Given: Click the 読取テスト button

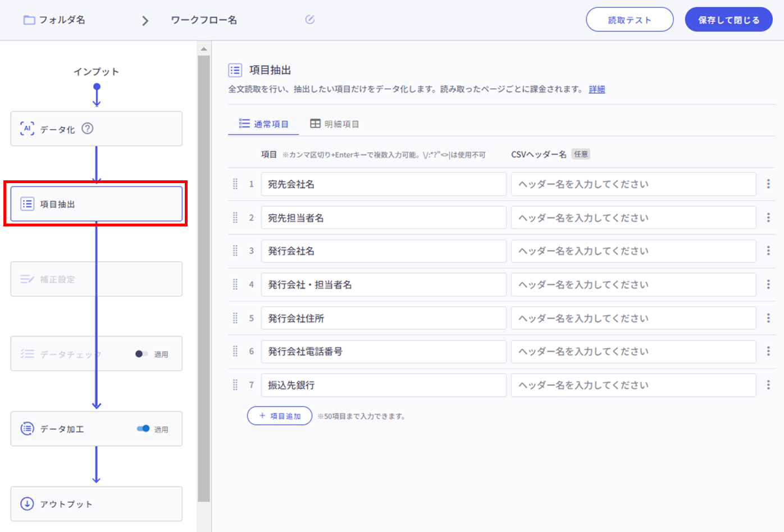Looking at the screenshot, I should pos(630,20).
